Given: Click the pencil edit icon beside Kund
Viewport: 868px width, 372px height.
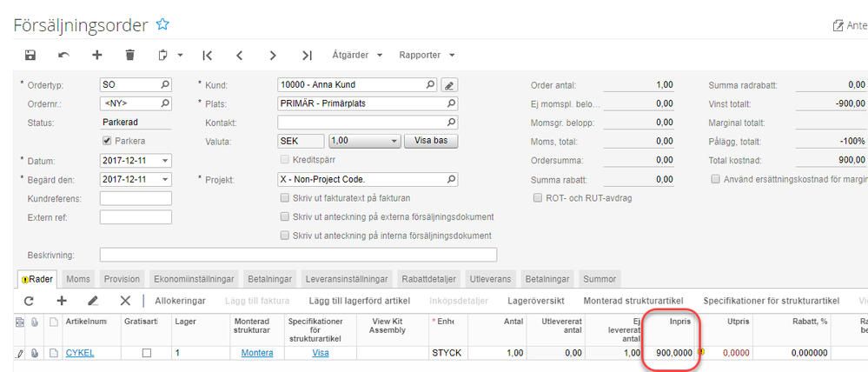Looking at the screenshot, I should (449, 85).
